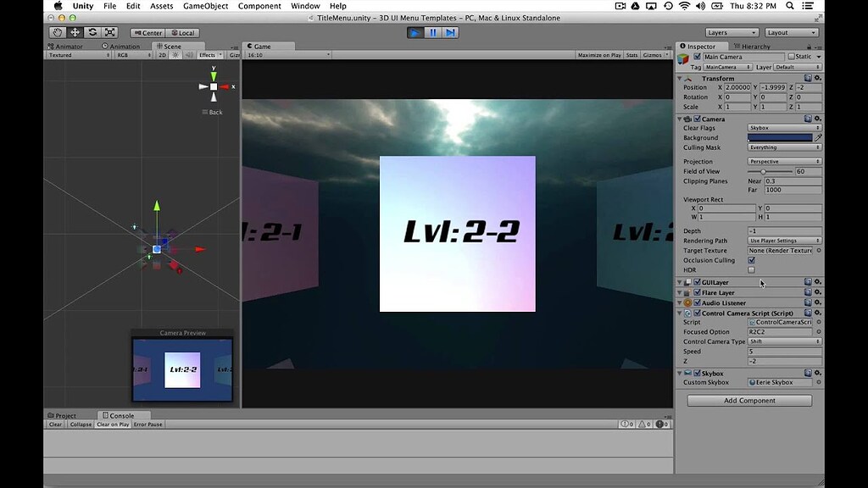Click the Background color swatch
Viewport: 868px width, 488px height.
point(780,137)
